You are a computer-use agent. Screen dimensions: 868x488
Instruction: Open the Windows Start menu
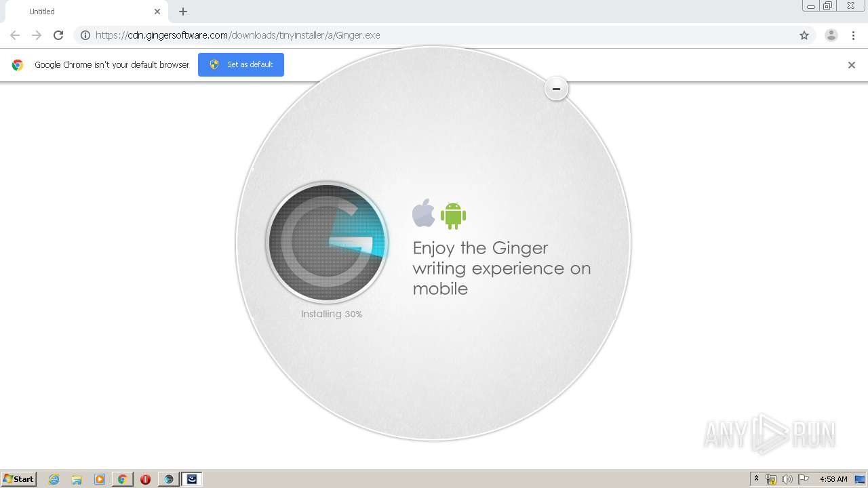19,479
